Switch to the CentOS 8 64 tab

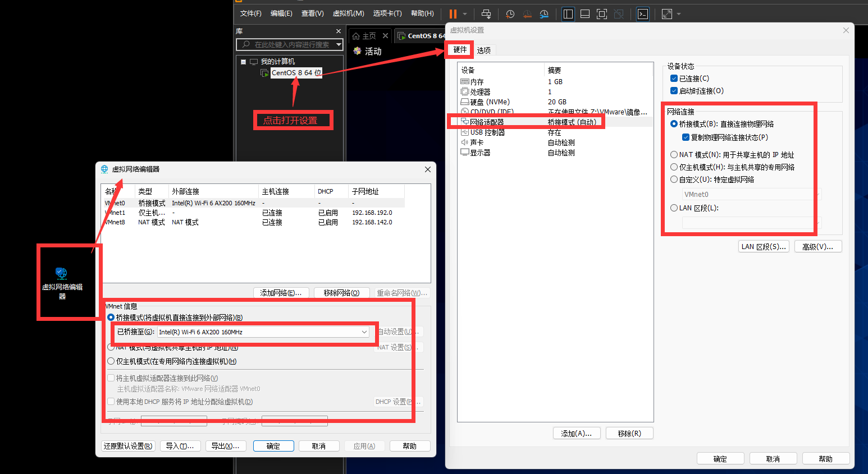421,36
